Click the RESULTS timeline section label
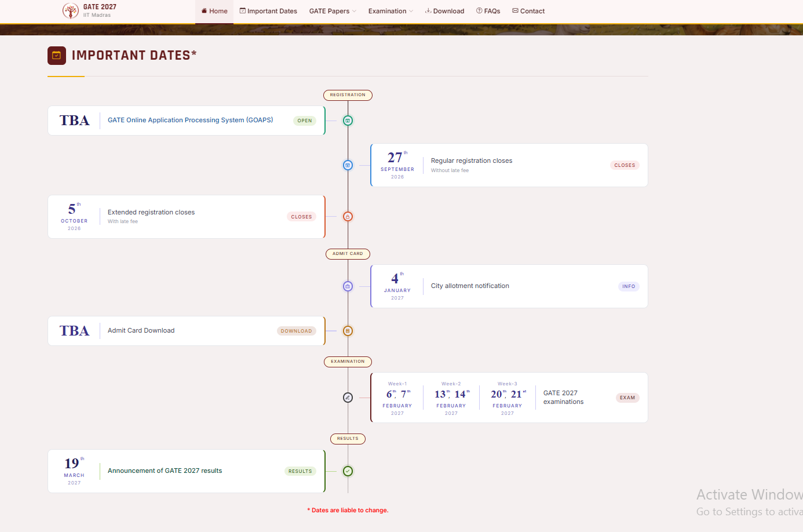Viewport: 803px width, 532px height. (x=348, y=439)
